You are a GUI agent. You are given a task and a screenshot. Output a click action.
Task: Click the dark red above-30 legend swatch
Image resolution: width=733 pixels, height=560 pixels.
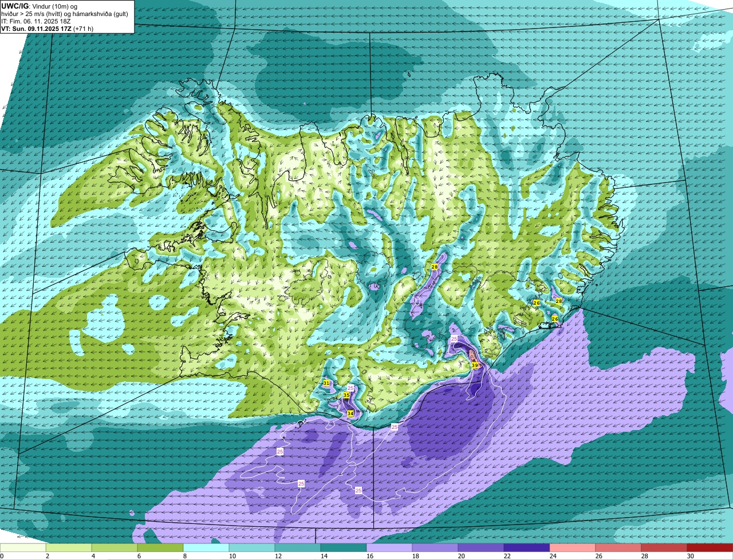710,548
